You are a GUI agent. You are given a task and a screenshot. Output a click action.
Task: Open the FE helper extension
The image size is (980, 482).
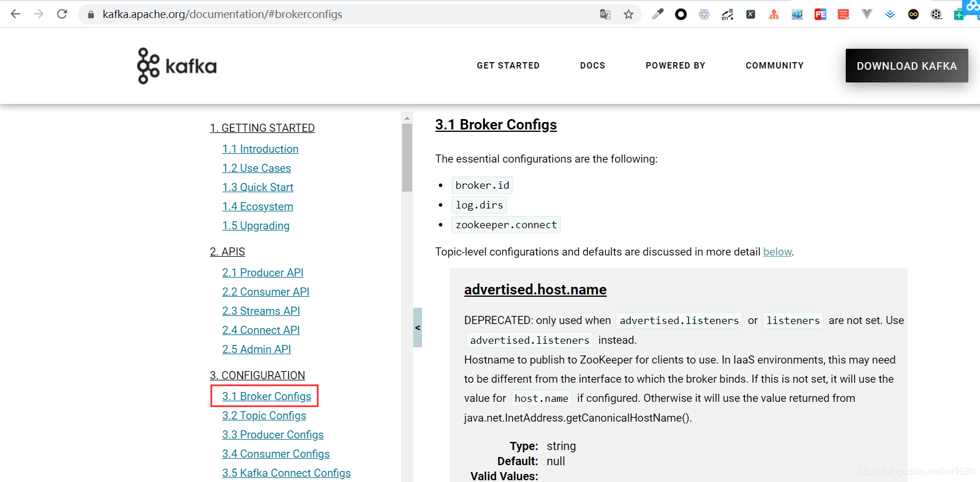click(x=820, y=15)
